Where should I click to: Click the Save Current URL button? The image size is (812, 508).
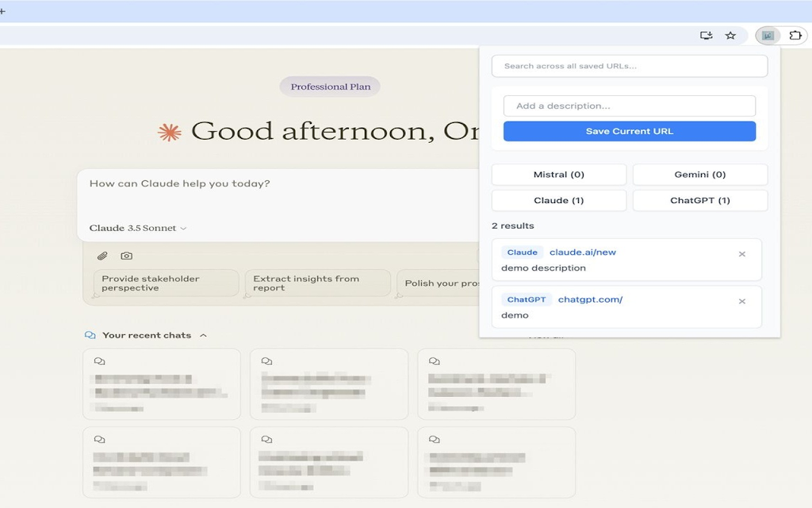tap(629, 131)
